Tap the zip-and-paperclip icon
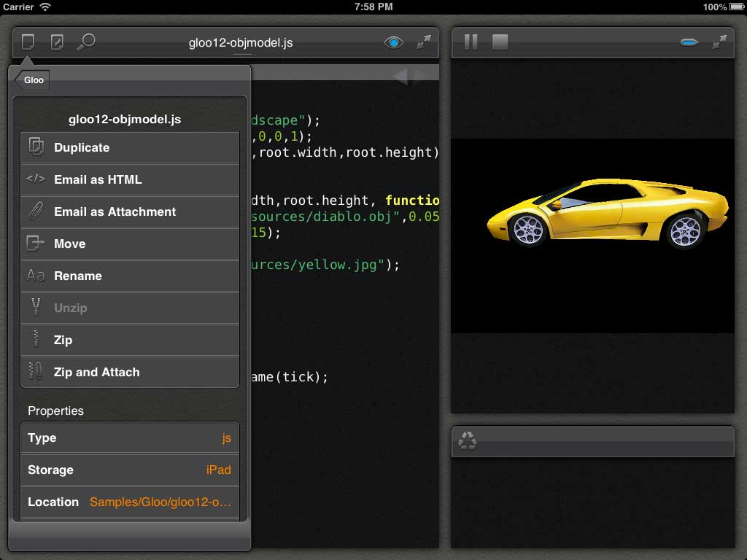Screen dimensions: 747x560 pyautogui.click(x=36, y=371)
